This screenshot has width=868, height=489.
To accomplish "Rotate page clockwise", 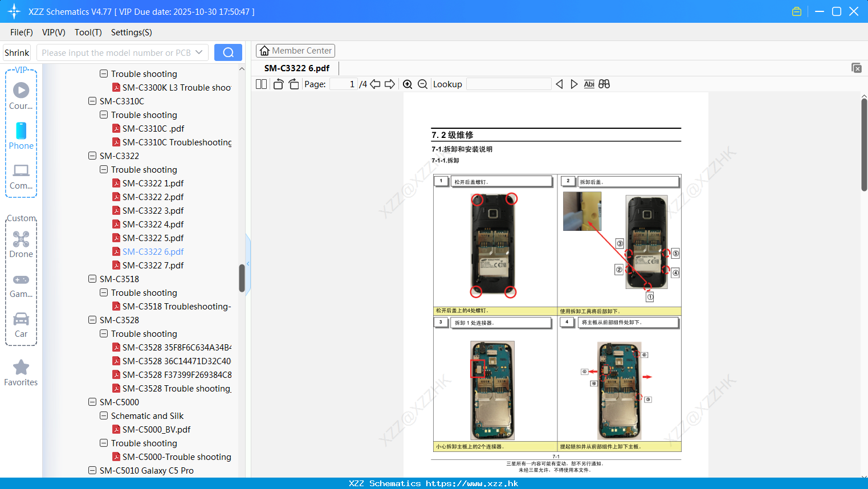I will [294, 84].
